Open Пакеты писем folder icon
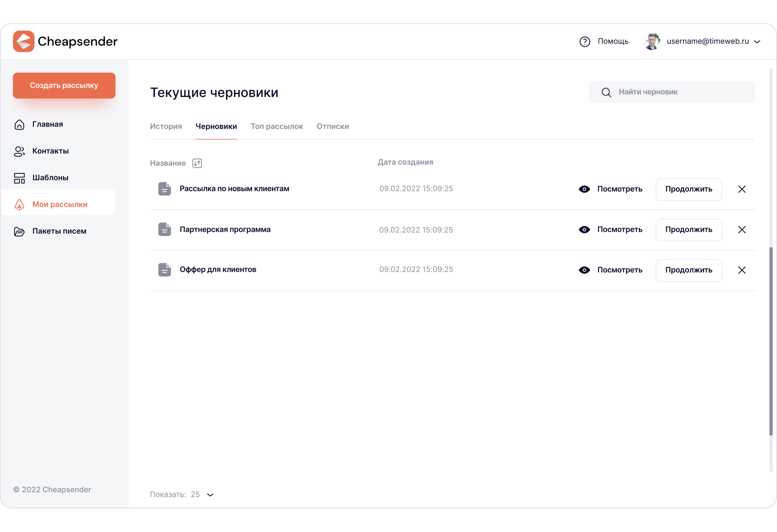Image resolution: width=777 pixels, height=532 pixels. 19,231
